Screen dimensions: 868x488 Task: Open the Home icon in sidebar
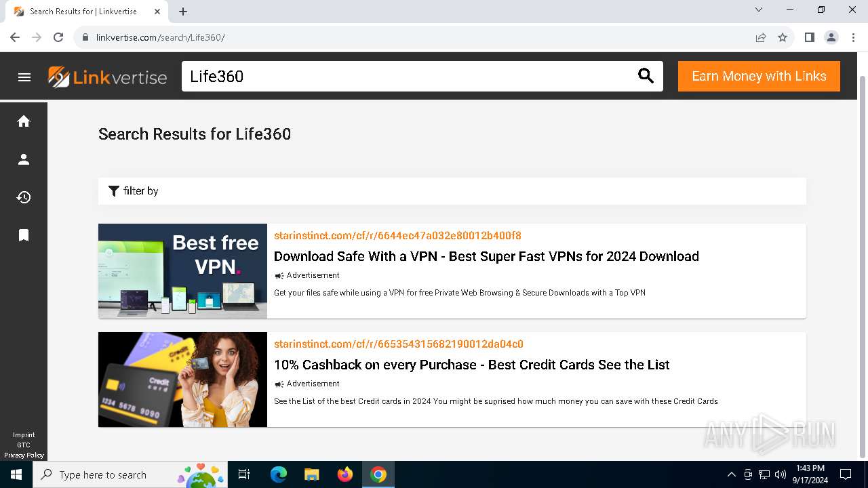coord(24,121)
